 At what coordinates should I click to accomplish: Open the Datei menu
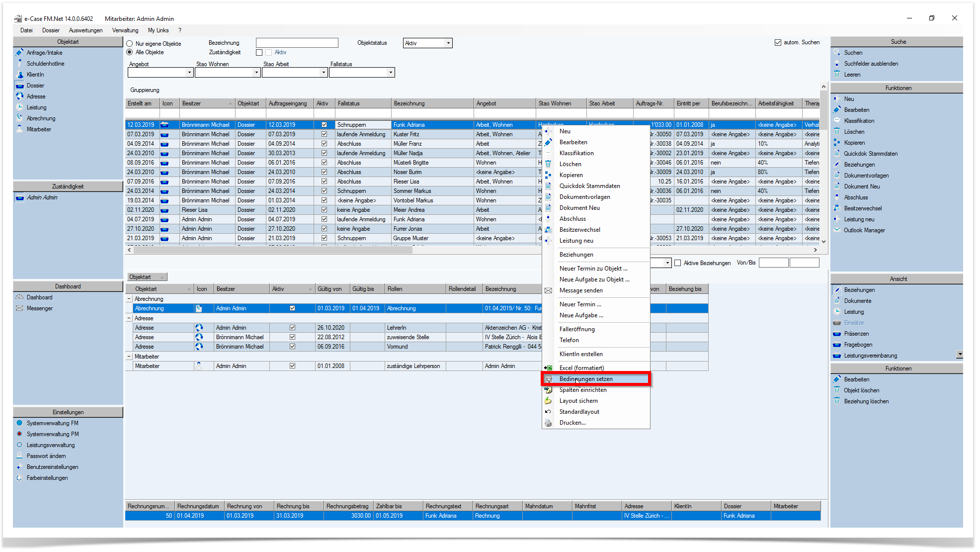(x=26, y=30)
